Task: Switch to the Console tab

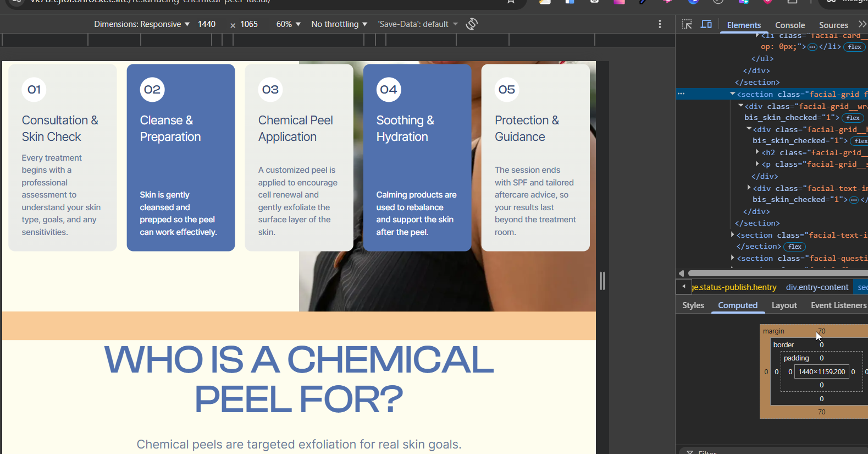Action: tap(789, 25)
